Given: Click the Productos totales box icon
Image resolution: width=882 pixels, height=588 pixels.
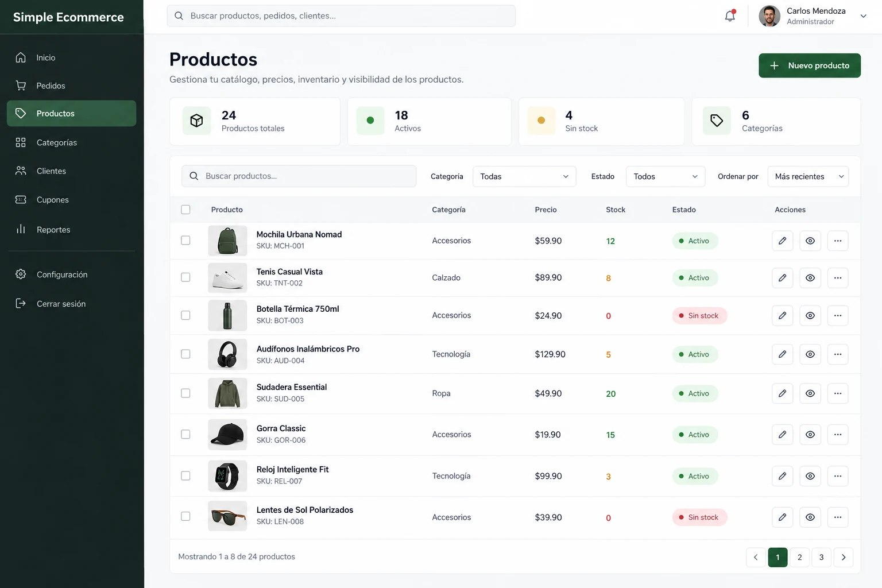Looking at the screenshot, I should click(x=197, y=121).
